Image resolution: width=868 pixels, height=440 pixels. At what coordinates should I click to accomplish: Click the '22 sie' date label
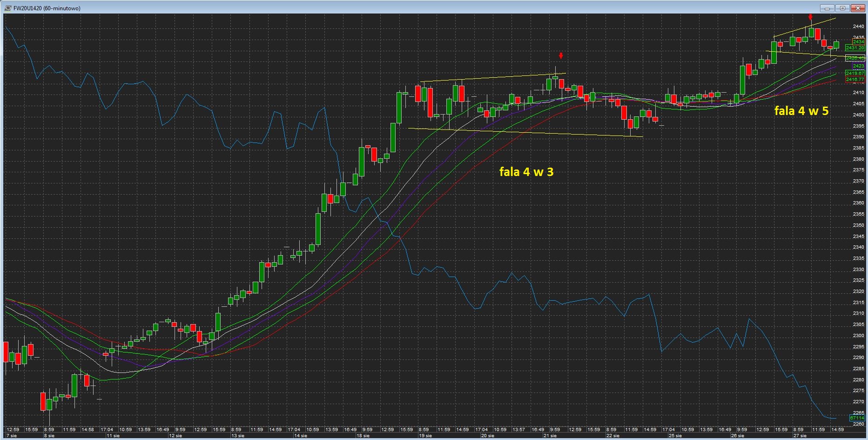coord(612,436)
